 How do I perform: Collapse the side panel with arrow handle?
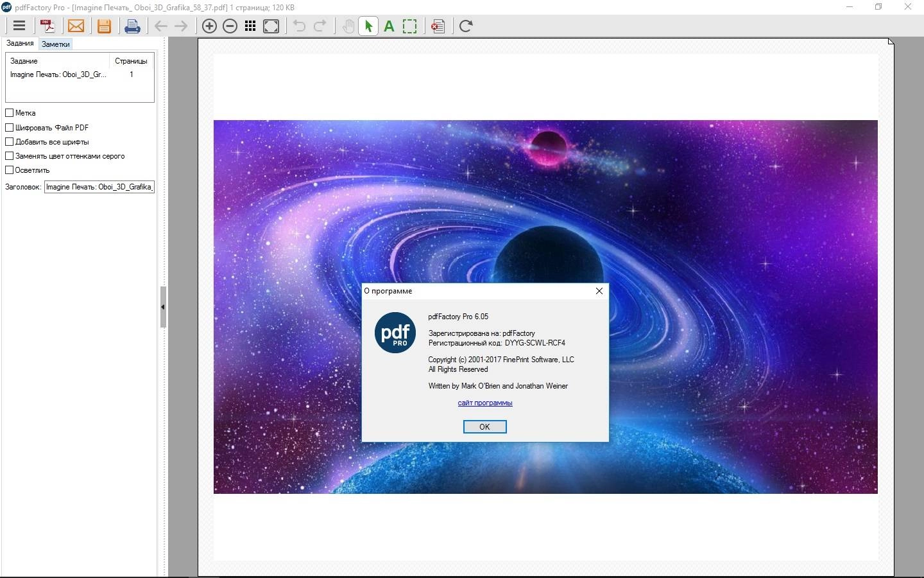(163, 307)
